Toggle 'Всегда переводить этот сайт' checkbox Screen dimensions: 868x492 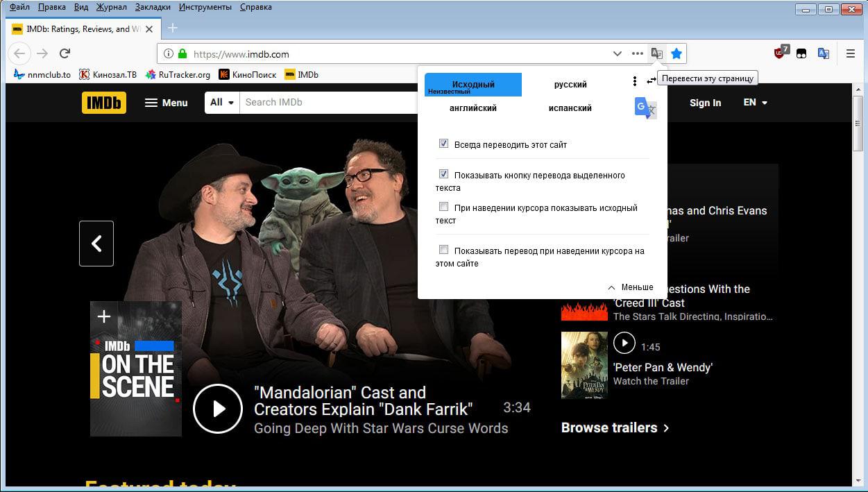point(443,144)
